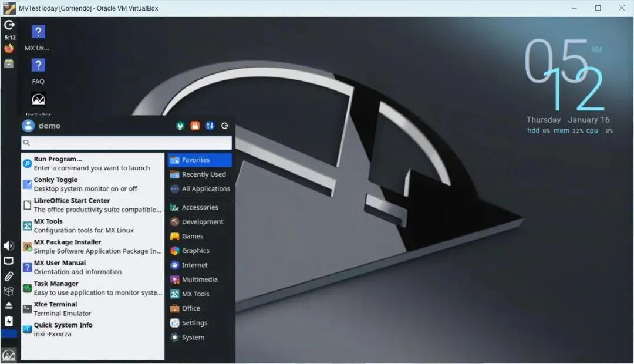Click the Conky clock widget on desktop
Screen dimensions: 634x364
pos(568,86)
